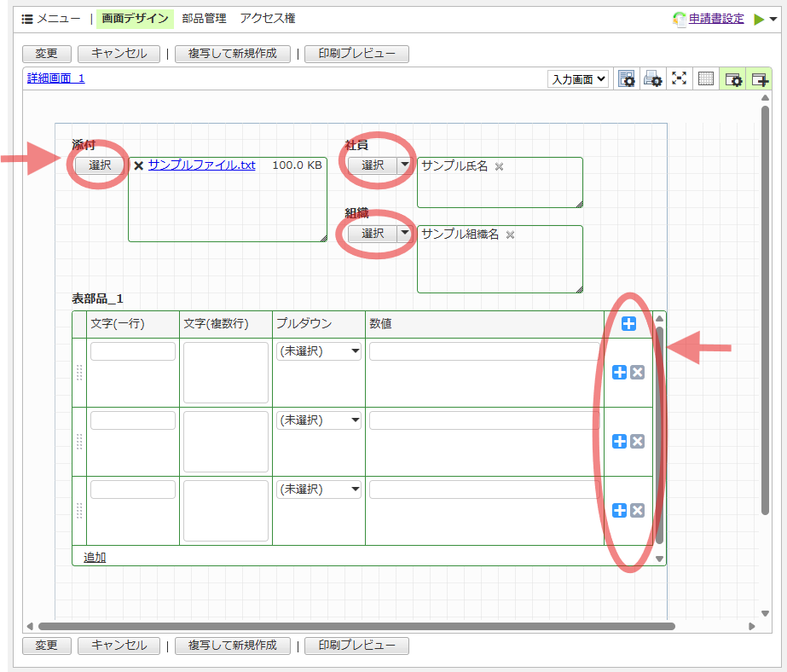
Task: Click the plus icon in table header
Action: point(628,323)
